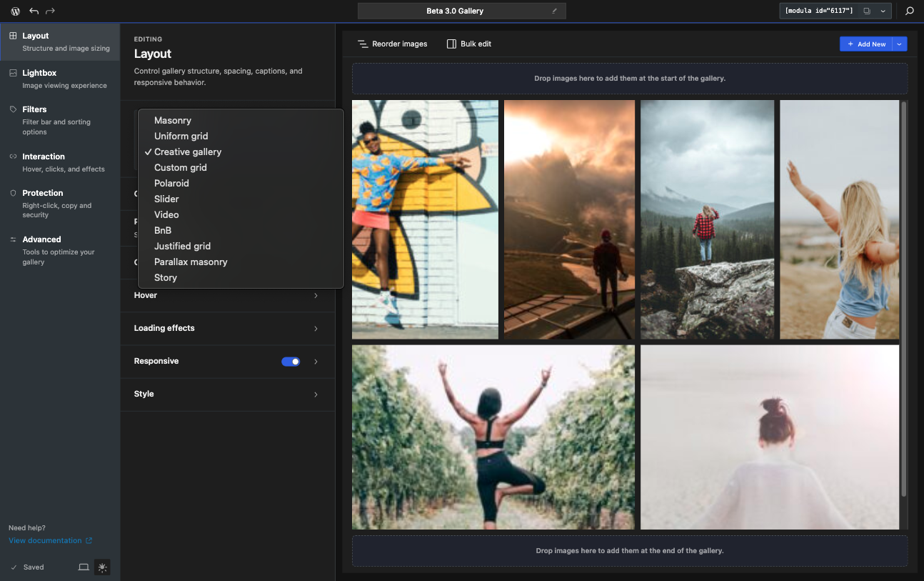This screenshot has width=924, height=581.
Task: Select the vineyard yoga pose image
Action: 493,437
